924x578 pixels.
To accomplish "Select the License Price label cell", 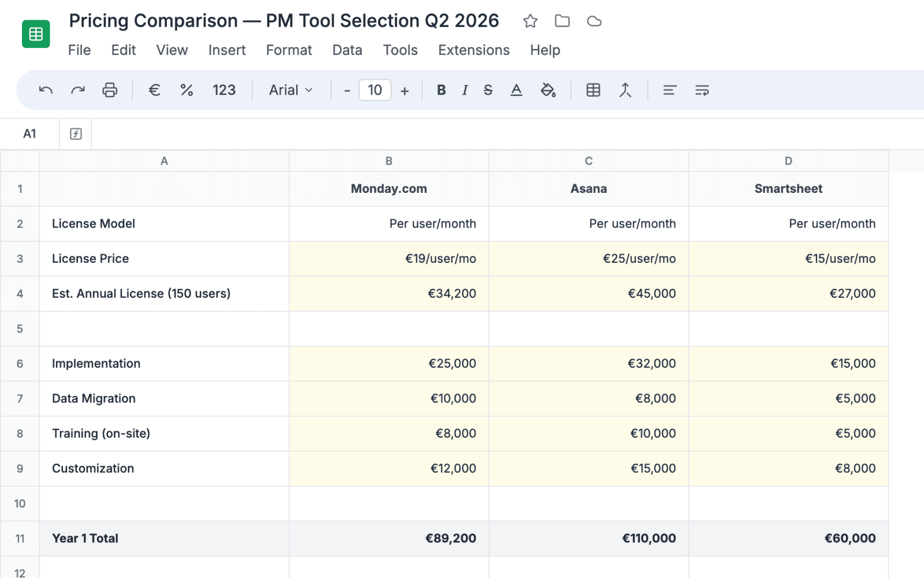I will click(164, 259).
